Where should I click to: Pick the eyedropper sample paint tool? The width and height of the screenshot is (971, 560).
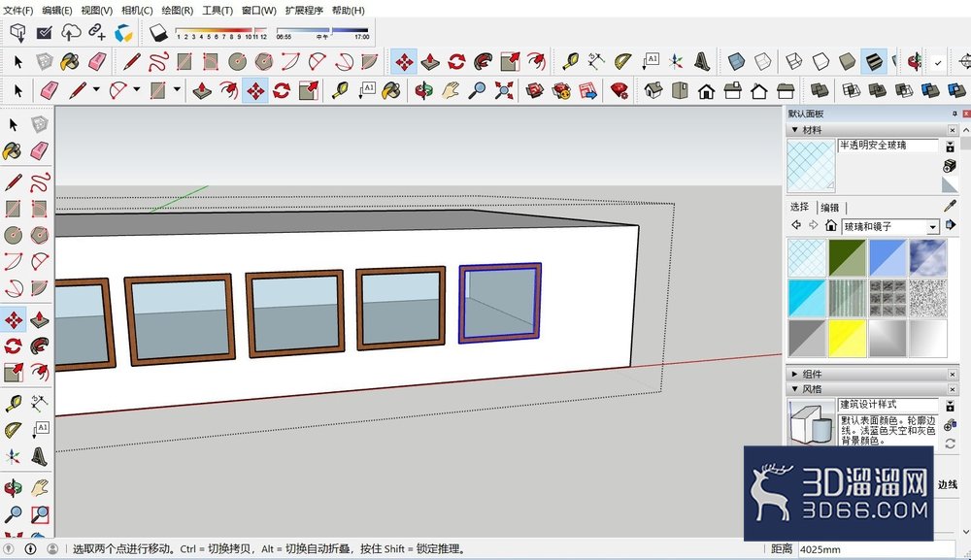(x=950, y=206)
